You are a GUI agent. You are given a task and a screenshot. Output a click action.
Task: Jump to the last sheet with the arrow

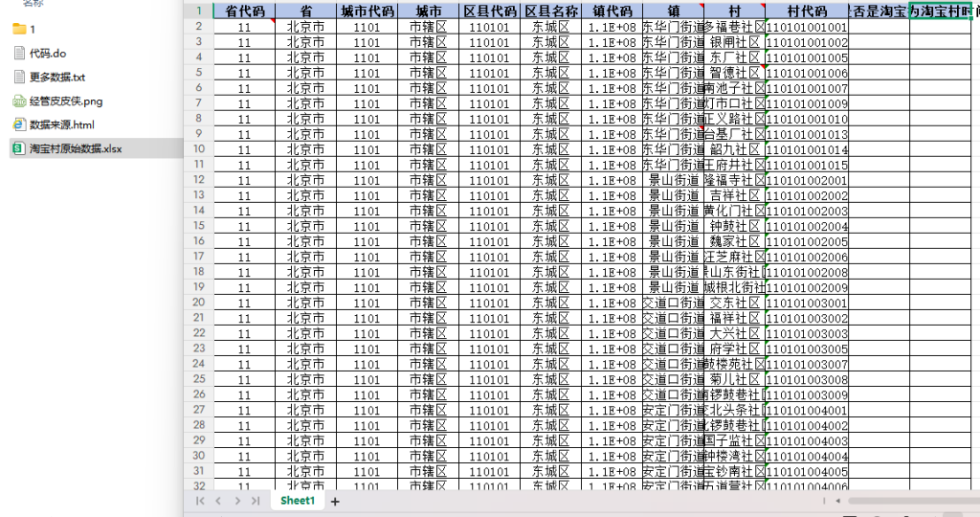pyautogui.click(x=256, y=501)
